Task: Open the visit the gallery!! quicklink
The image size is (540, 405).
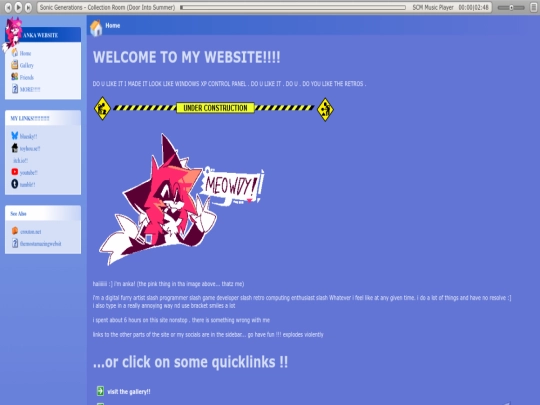Action: [x=129, y=392]
